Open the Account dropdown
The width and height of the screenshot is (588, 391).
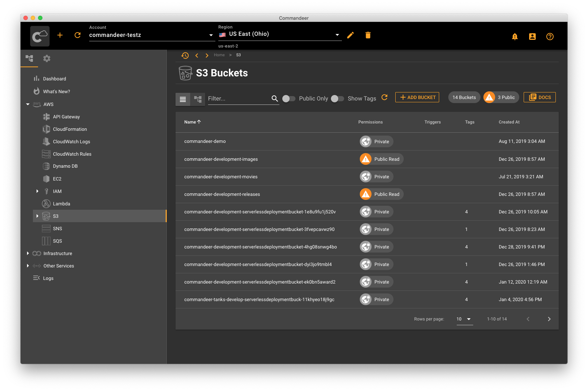click(x=152, y=35)
